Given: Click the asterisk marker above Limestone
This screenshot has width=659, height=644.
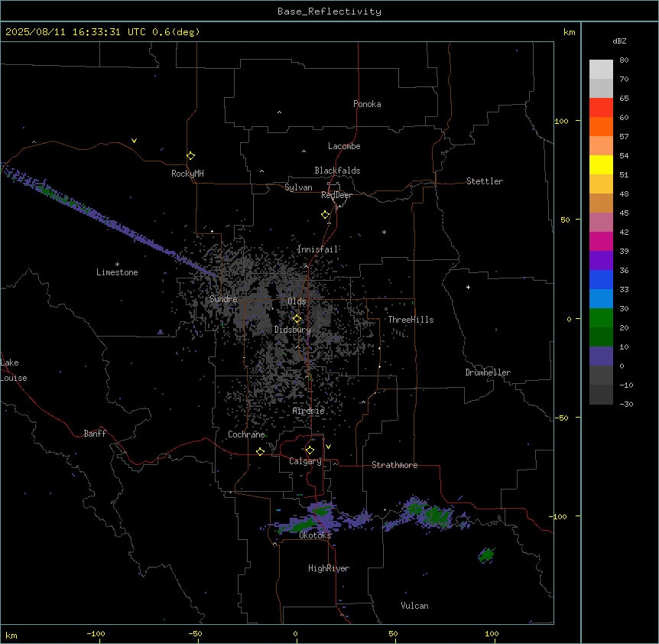Looking at the screenshot, I should click(117, 265).
